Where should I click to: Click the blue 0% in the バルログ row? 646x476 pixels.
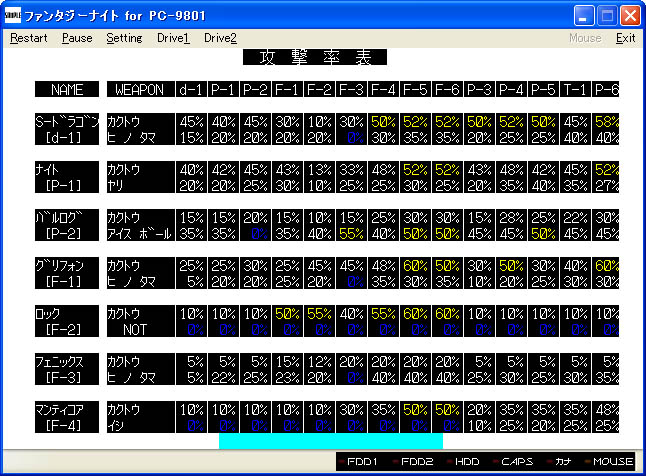click(x=259, y=234)
